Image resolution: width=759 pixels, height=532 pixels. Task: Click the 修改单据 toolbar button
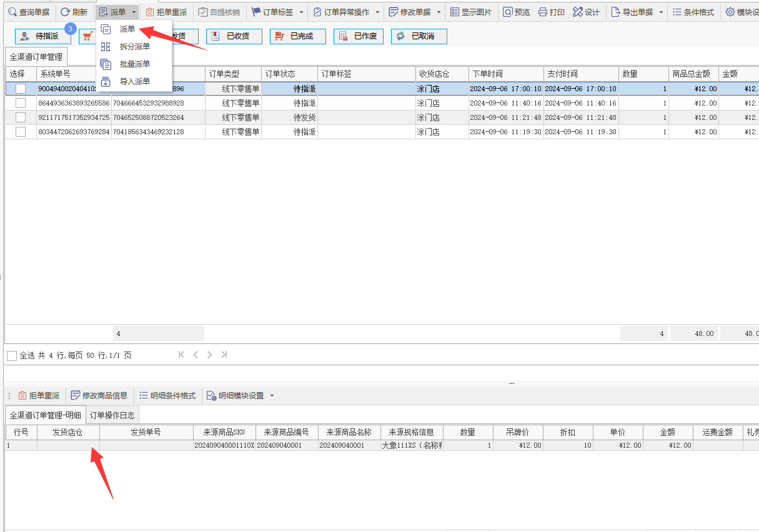tap(409, 12)
